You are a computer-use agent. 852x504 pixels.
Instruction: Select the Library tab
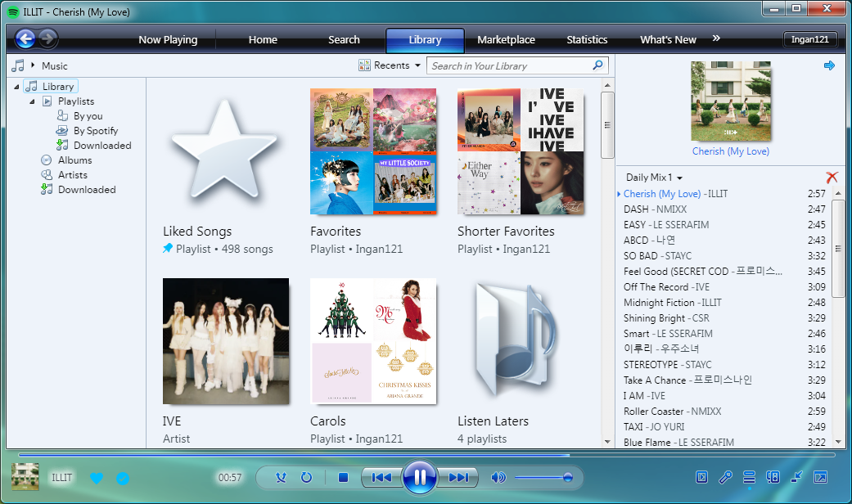(425, 40)
